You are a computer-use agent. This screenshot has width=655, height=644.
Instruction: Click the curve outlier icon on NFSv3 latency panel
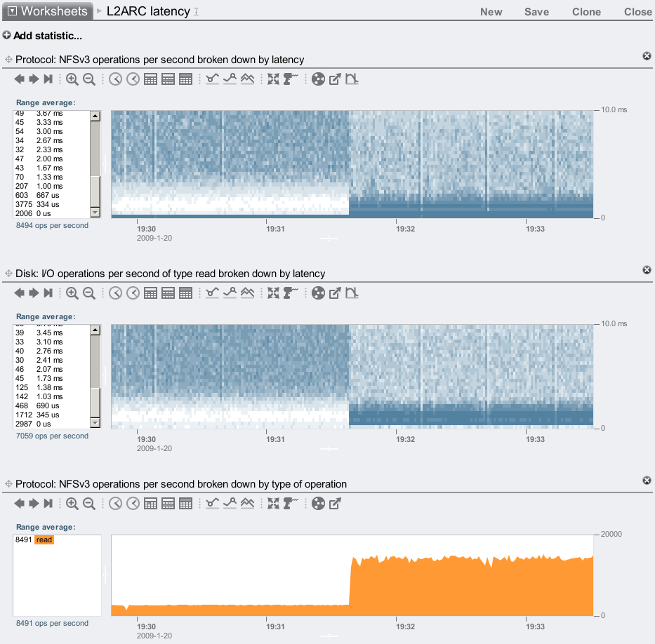tap(352, 79)
